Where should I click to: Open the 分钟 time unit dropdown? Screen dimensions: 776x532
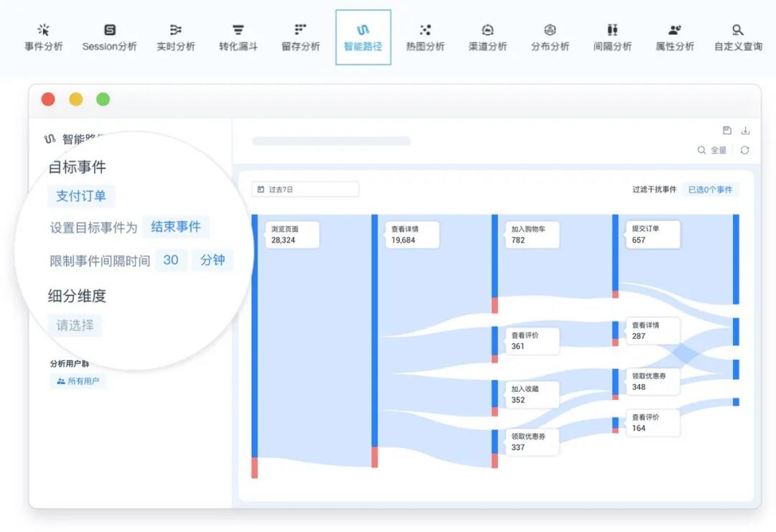click(213, 260)
